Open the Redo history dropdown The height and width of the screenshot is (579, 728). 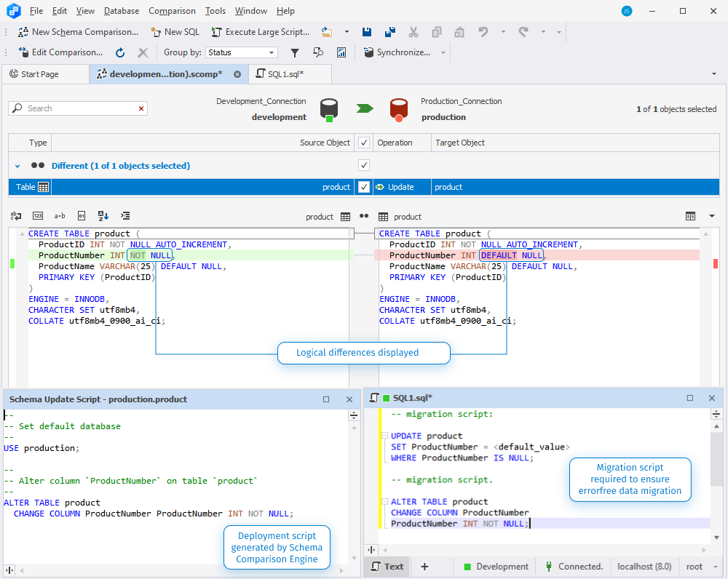click(x=543, y=32)
